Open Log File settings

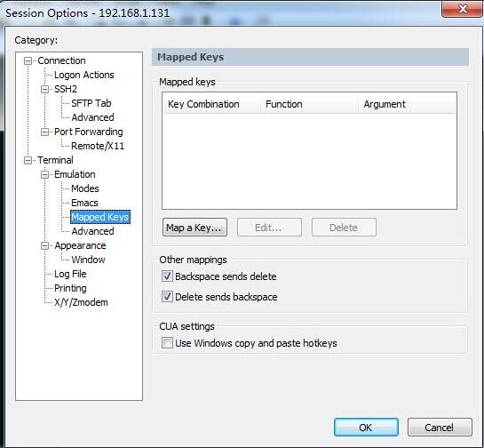pos(70,274)
